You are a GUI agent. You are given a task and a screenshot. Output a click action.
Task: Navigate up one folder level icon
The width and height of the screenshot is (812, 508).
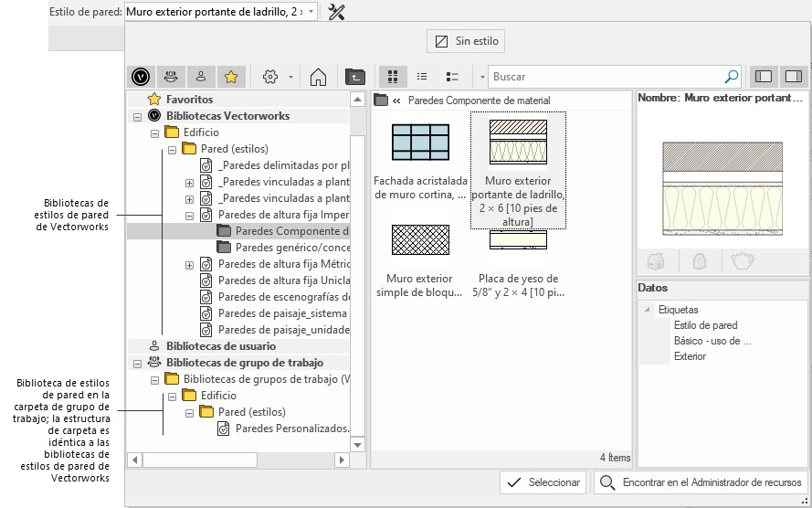[x=355, y=77]
